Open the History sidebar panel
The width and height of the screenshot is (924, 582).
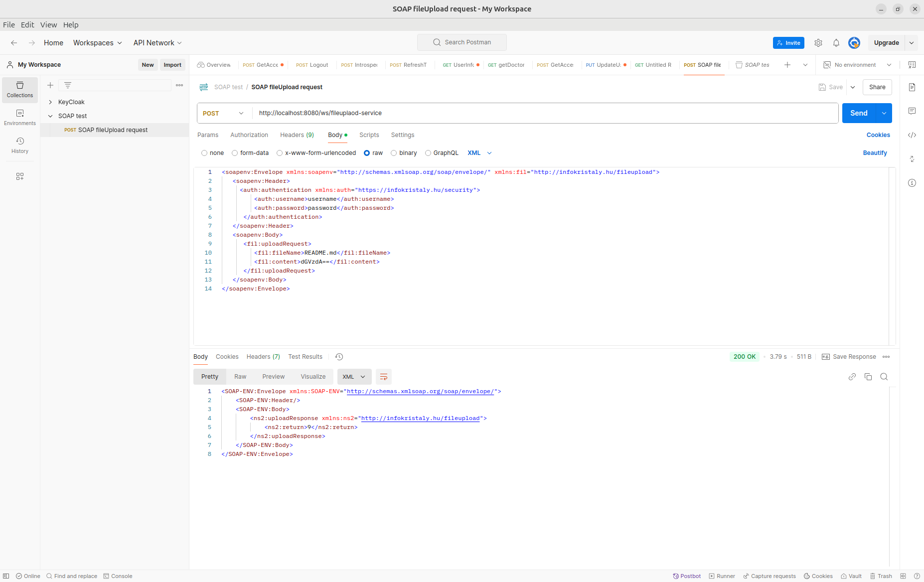20,145
